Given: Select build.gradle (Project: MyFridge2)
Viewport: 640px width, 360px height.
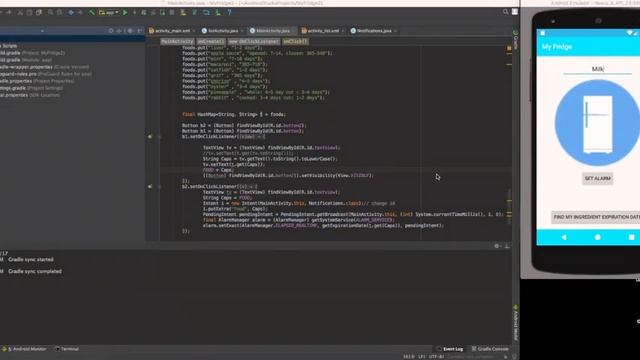Looking at the screenshot, I should (33, 53).
